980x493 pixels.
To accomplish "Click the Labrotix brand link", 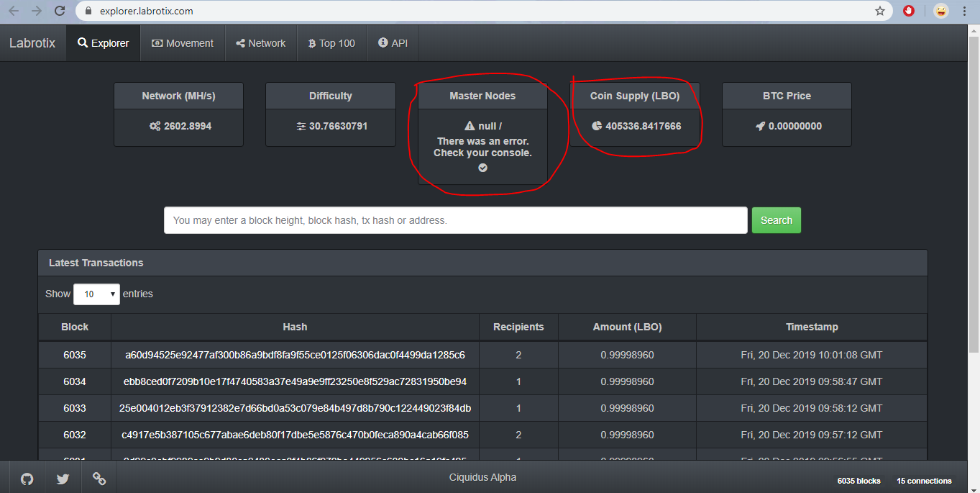I will point(32,43).
